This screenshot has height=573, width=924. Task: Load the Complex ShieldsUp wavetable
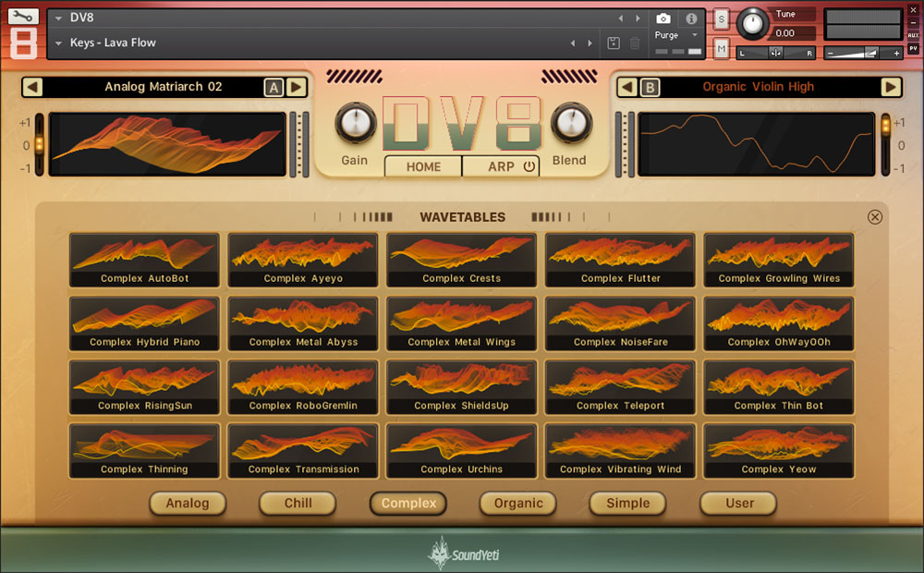point(461,387)
